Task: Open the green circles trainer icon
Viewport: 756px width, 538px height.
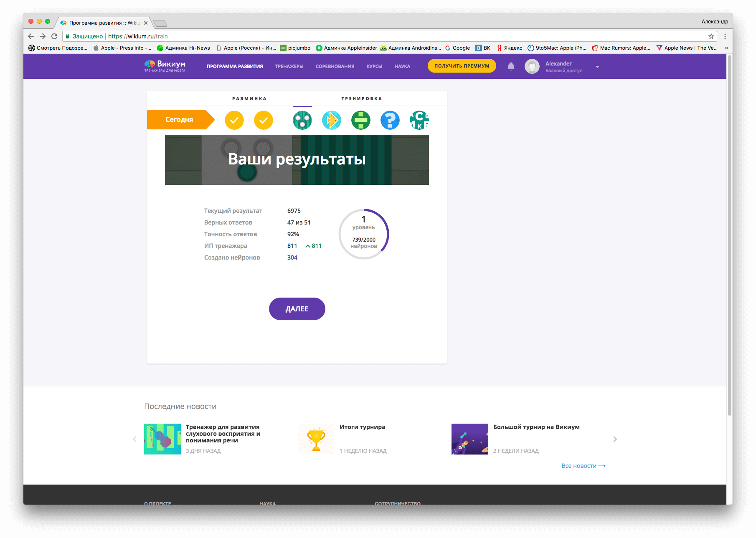Action: [x=302, y=120]
